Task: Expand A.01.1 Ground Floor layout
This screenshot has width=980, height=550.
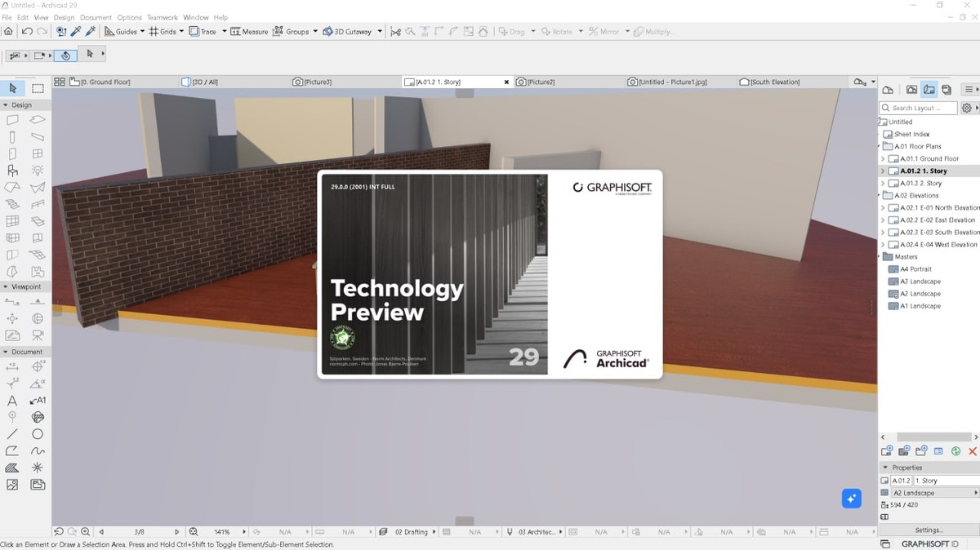Action: (883, 158)
